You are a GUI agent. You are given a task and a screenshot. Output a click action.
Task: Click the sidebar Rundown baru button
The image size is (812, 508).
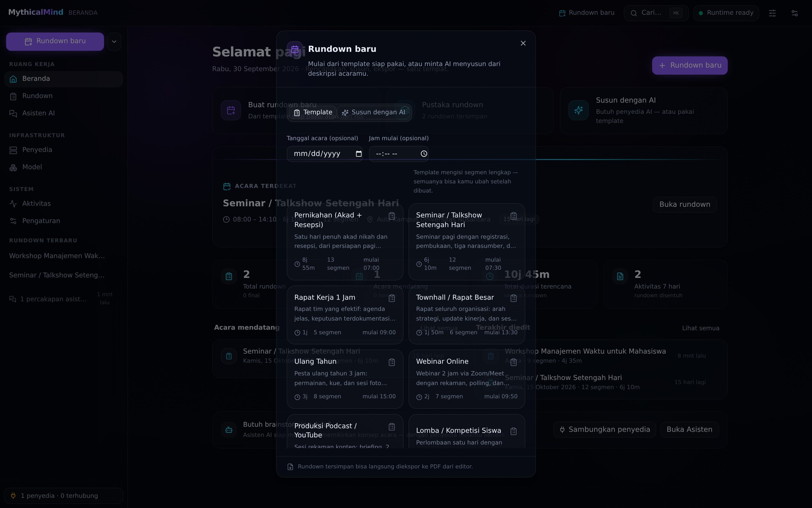[55, 41]
